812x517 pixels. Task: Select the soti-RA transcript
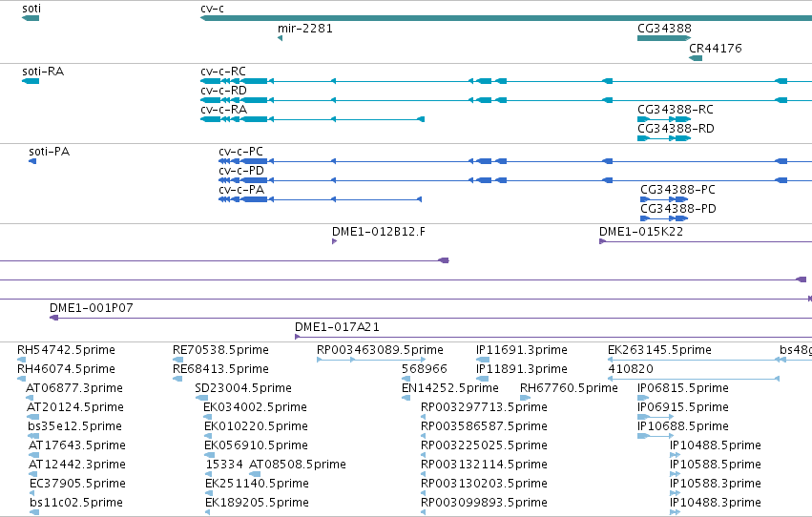coord(31,81)
